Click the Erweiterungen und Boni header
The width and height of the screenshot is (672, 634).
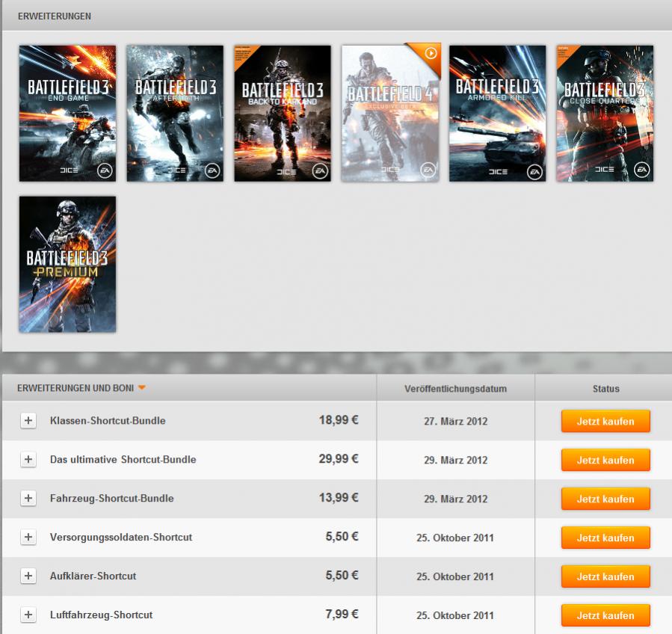click(75, 388)
